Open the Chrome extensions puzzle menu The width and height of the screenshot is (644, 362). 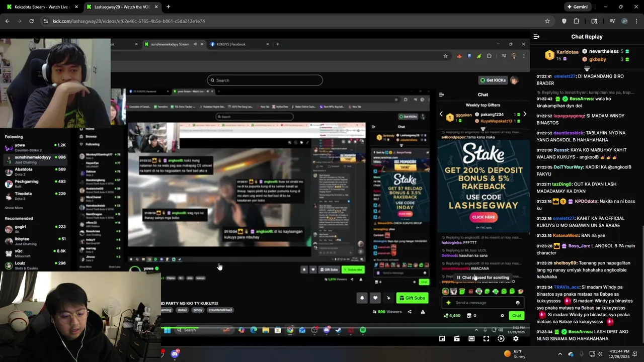[x=577, y=21]
